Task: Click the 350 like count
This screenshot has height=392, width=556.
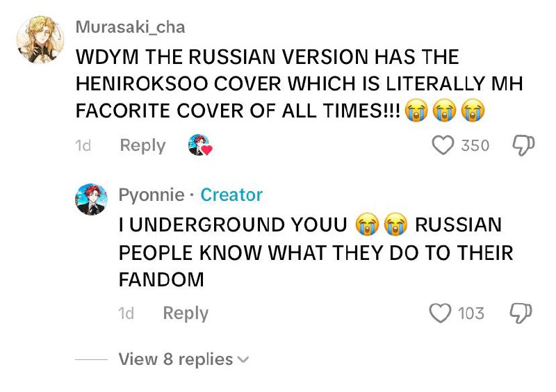Action: tap(475, 145)
